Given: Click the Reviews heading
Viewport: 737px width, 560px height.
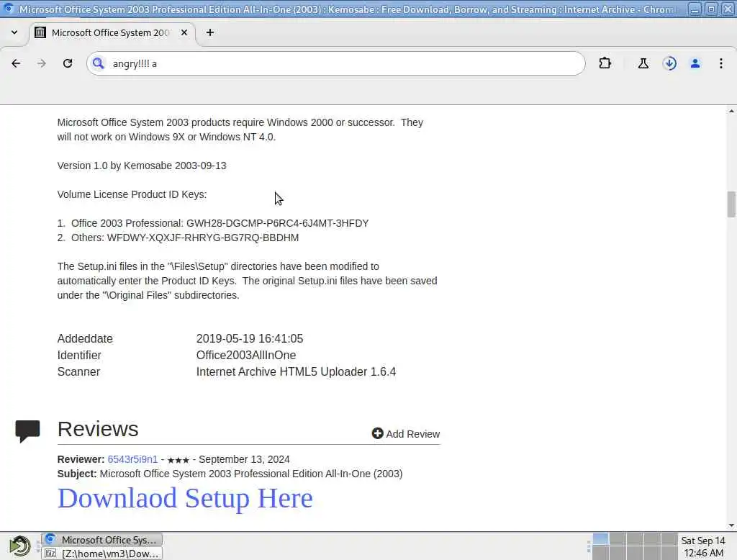Looking at the screenshot, I should [98, 429].
